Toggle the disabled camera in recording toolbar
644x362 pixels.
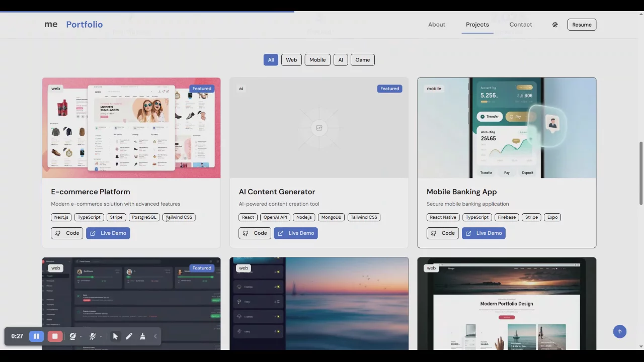click(x=72, y=336)
